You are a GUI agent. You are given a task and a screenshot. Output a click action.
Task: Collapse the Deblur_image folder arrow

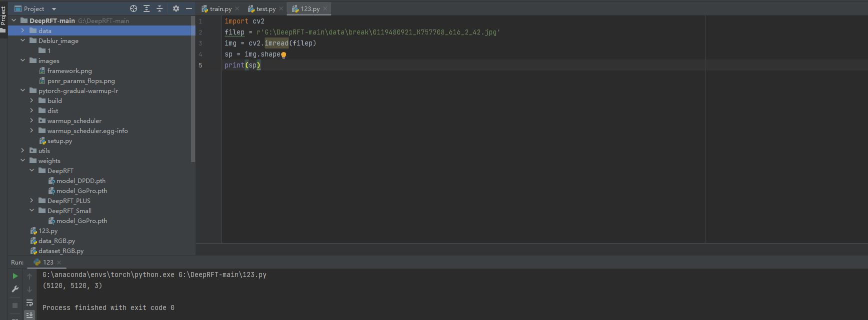click(x=23, y=40)
